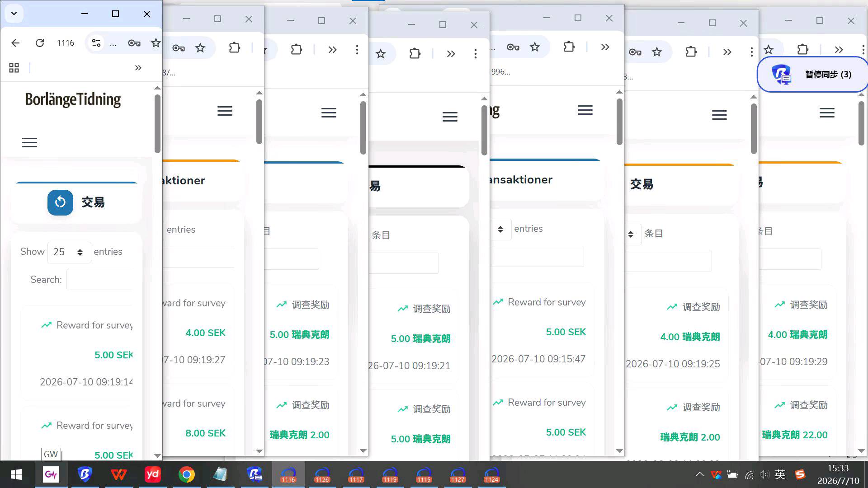Switch to taskbar browser window 1124
Screen dimensions: 868x488
click(x=491, y=475)
